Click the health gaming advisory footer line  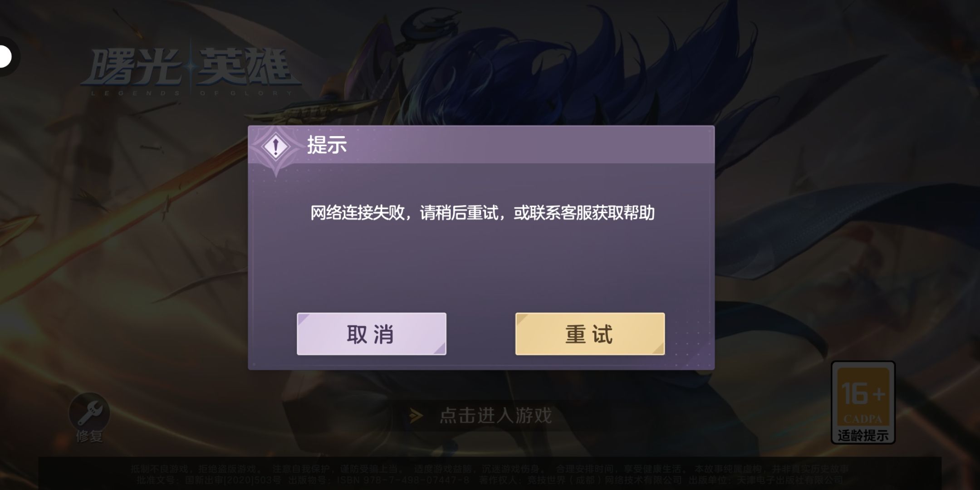[489, 469]
